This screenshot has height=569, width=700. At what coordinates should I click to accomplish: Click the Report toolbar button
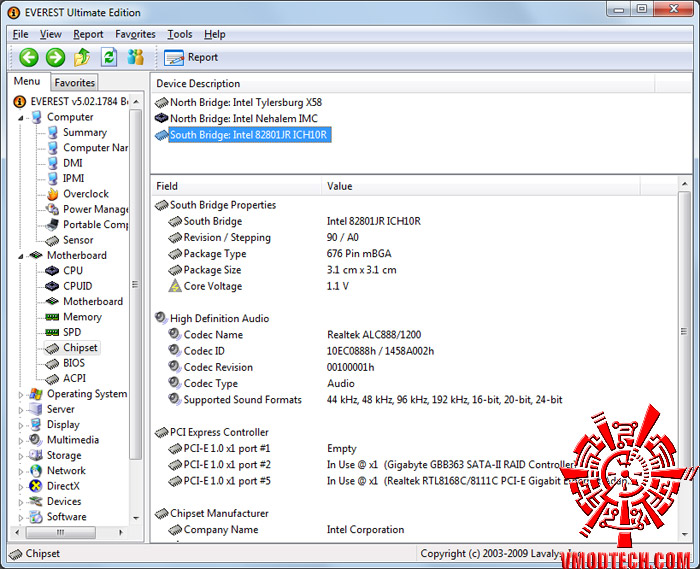tap(191, 58)
